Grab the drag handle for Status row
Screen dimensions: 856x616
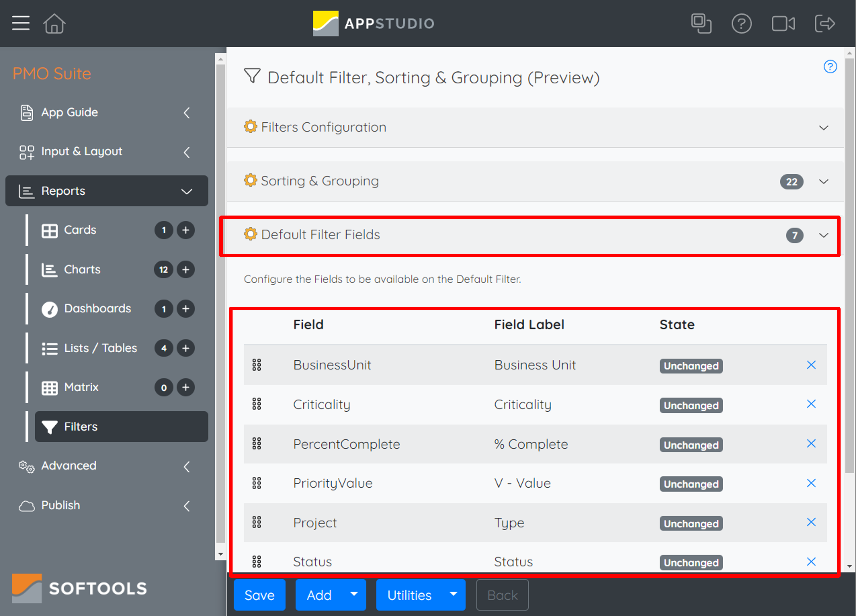pos(257,562)
